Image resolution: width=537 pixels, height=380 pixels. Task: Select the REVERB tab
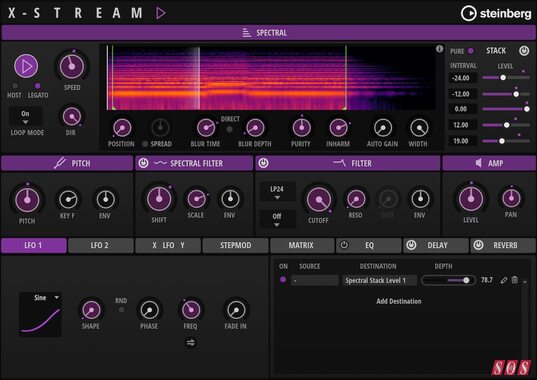(x=503, y=245)
